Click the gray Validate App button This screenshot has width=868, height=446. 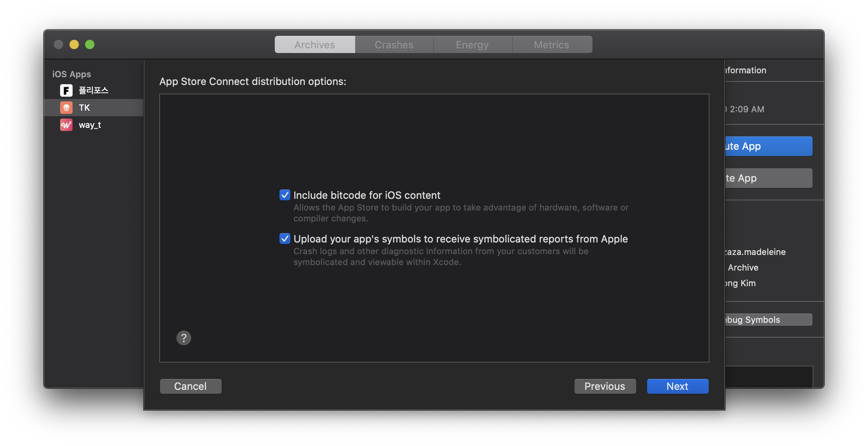coord(768,178)
